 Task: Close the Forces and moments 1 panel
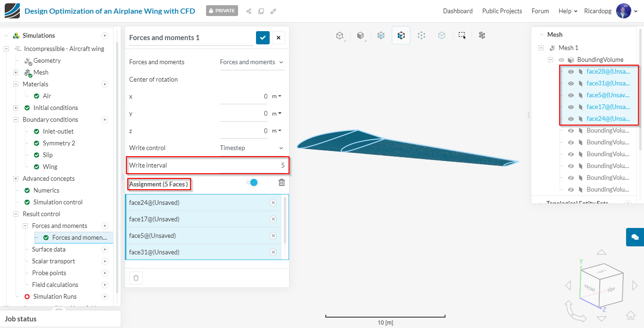(278, 38)
